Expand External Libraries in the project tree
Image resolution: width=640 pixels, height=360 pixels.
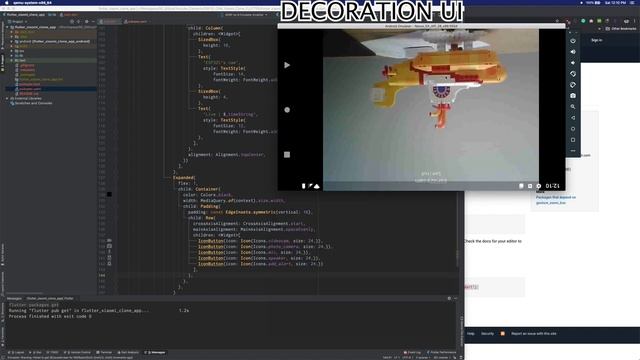point(7,98)
